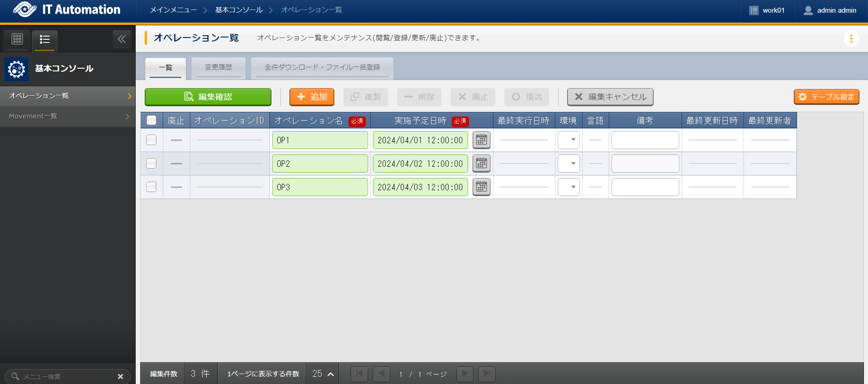Click the 備考 field in OP2 row
This screenshot has width=868, height=384.
click(645, 164)
